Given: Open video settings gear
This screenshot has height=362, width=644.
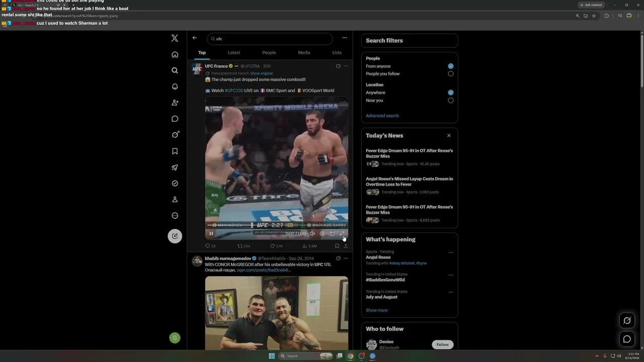Looking at the screenshot, I should coord(322,233).
